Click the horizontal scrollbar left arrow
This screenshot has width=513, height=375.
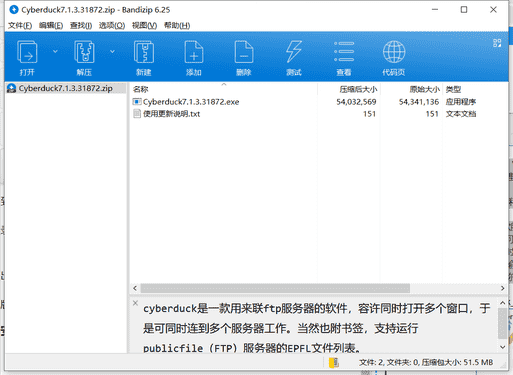pos(135,288)
